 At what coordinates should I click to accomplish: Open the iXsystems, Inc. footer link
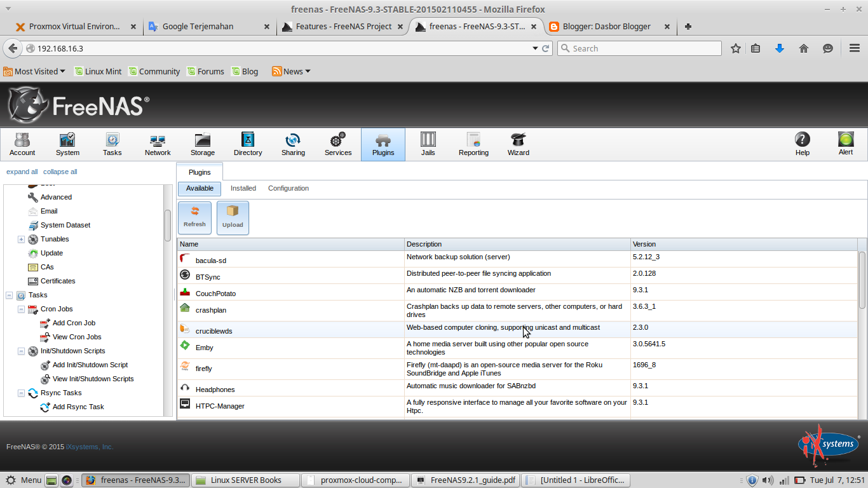click(90, 447)
